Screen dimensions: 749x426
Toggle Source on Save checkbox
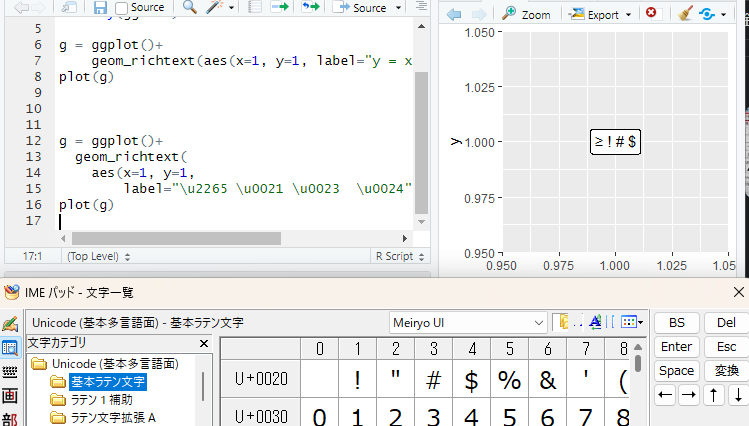(122, 8)
